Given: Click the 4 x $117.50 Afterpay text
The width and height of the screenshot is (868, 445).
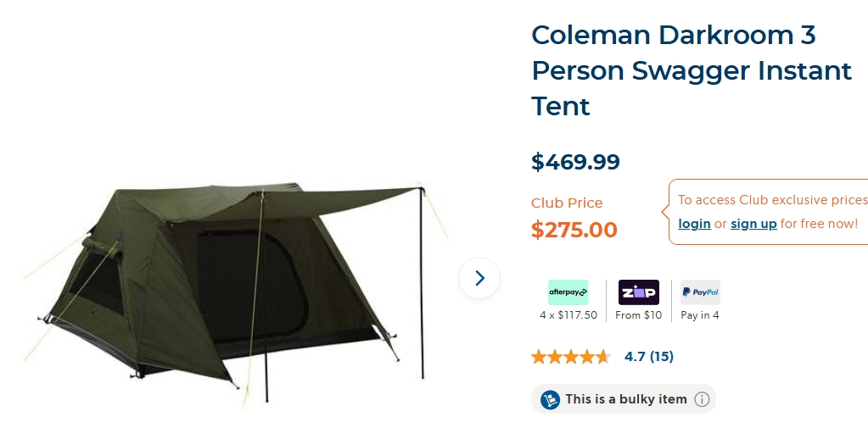Looking at the screenshot, I should click(x=568, y=315).
